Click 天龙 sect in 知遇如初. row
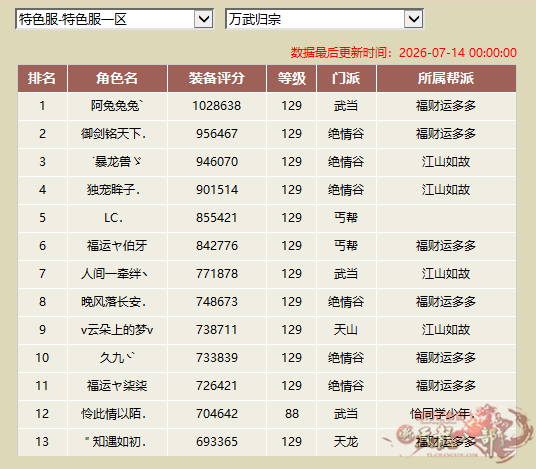 click(x=346, y=442)
